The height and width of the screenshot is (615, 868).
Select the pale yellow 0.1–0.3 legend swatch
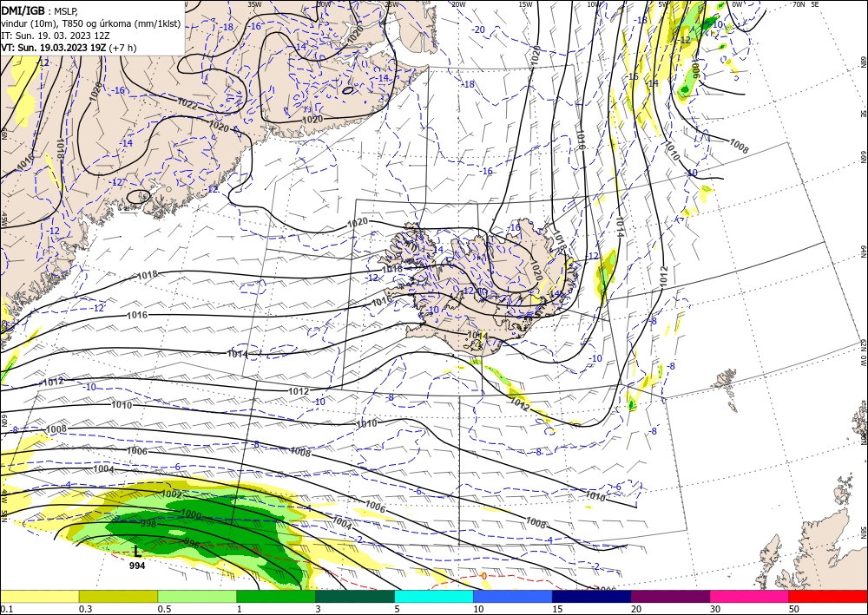tap(39, 596)
